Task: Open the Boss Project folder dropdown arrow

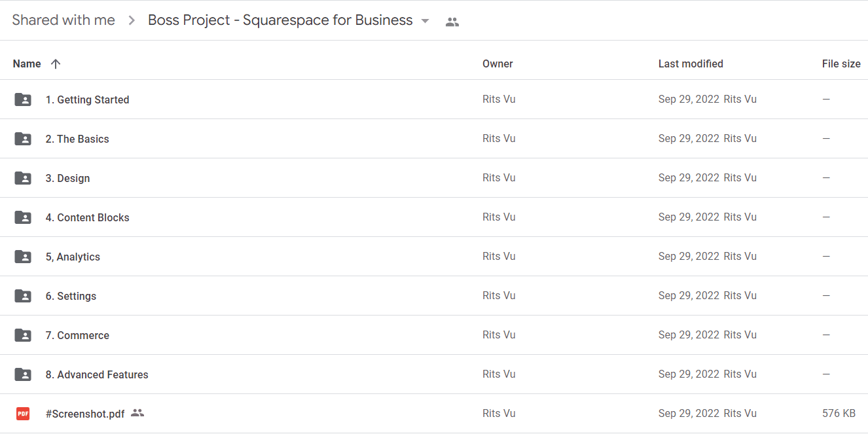Action: tap(425, 21)
